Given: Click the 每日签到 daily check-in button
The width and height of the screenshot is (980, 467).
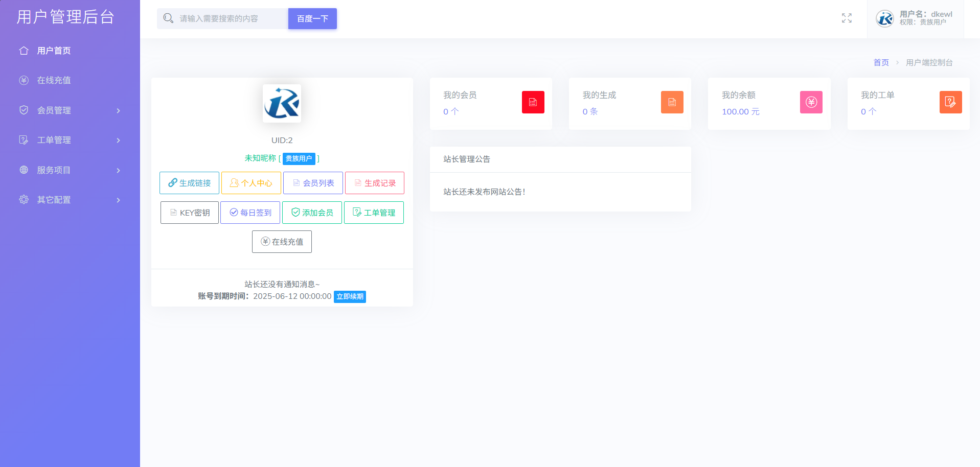Looking at the screenshot, I should coord(250,212).
